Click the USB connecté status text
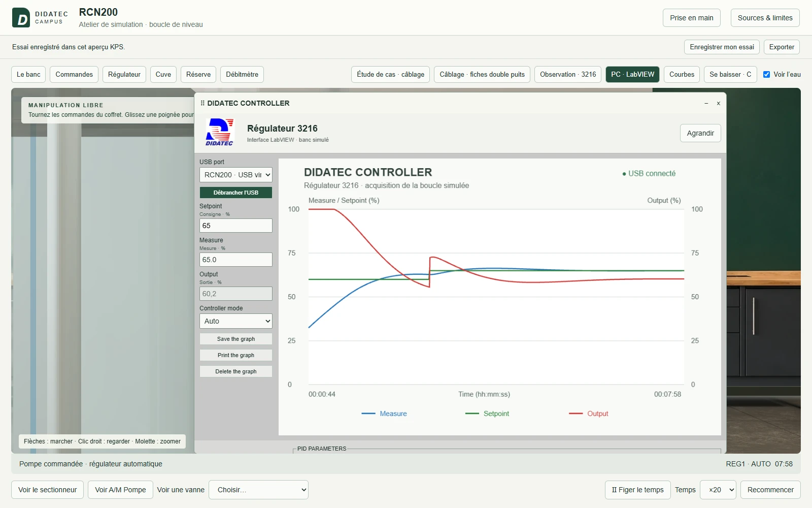The width and height of the screenshot is (812, 508). (x=649, y=173)
